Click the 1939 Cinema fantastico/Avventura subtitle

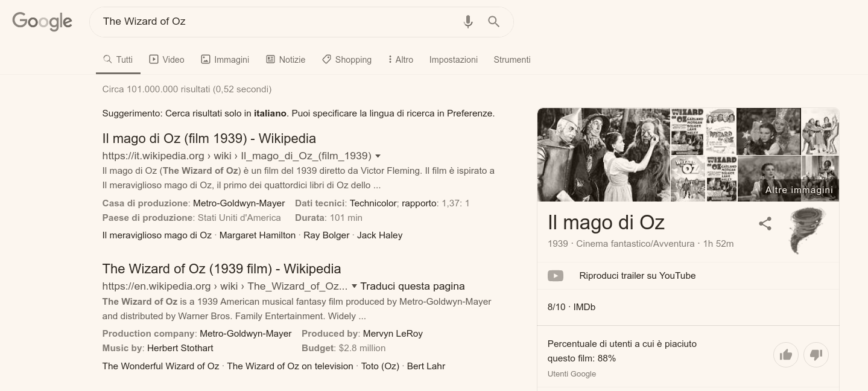click(x=641, y=244)
